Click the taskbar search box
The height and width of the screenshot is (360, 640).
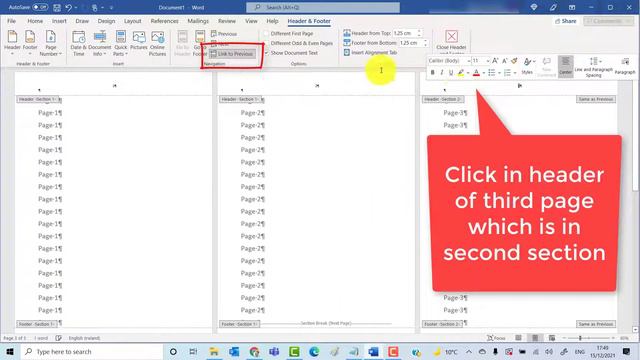[x=92, y=351]
